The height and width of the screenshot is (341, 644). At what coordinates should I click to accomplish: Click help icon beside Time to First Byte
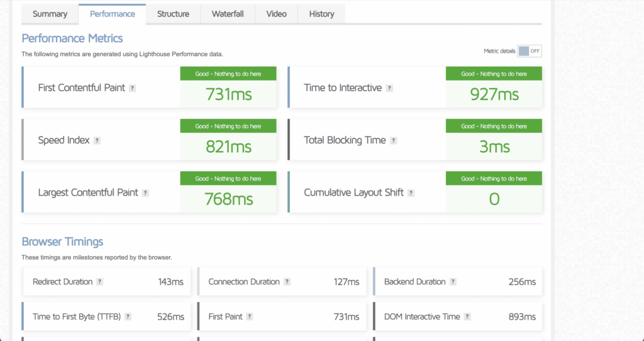point(128,317)
